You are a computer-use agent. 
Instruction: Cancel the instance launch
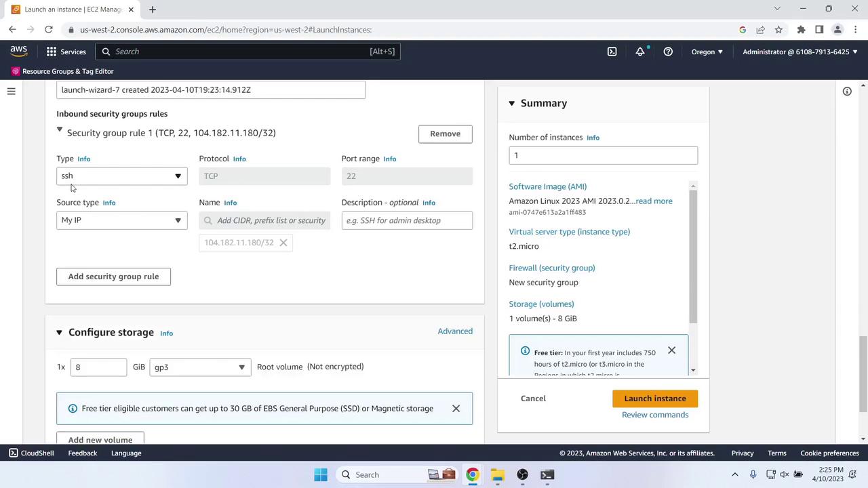point(533,399)
